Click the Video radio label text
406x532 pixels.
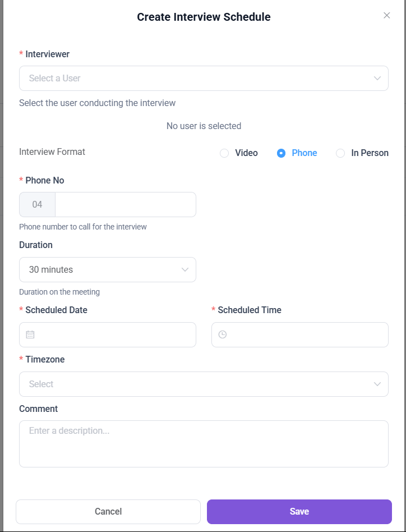(246, 153)
